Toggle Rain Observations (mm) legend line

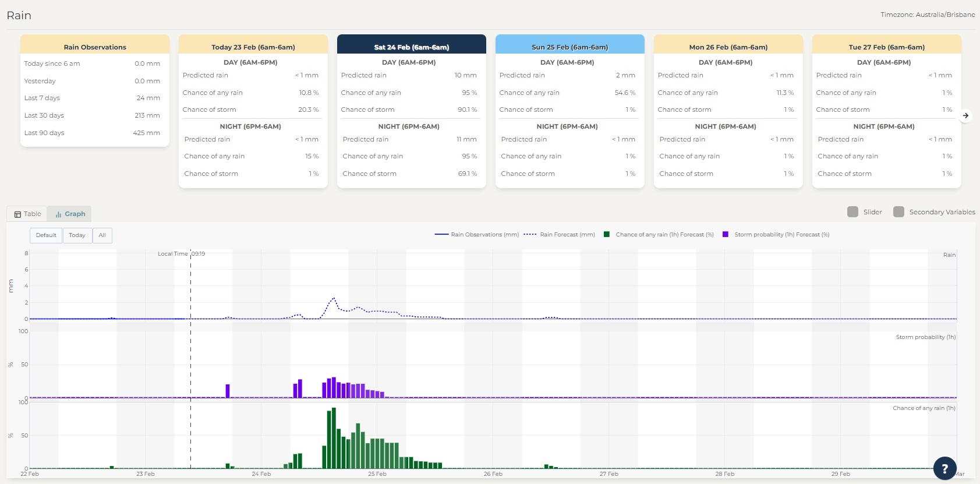(x=476, y=235)
